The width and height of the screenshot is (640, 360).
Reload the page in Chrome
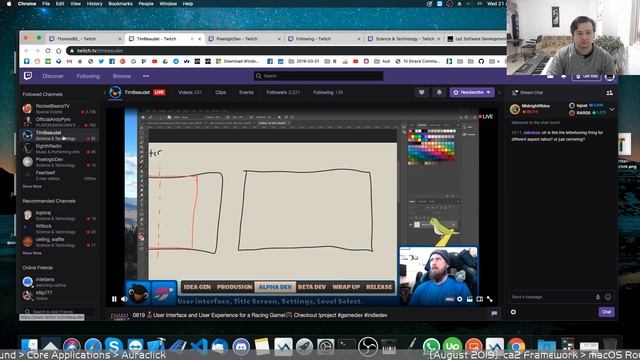click(48, 51)
